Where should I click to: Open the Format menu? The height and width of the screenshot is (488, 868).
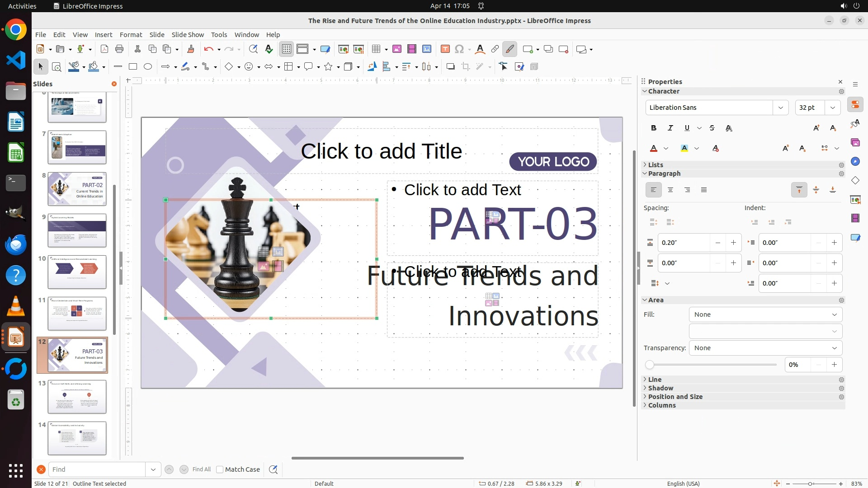click(131, 35)
